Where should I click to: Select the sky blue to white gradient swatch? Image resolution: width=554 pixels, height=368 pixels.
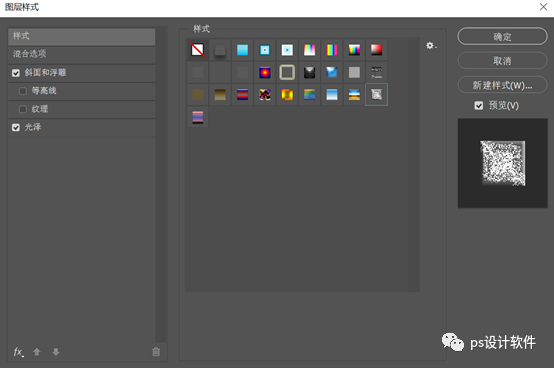point(332,95)
